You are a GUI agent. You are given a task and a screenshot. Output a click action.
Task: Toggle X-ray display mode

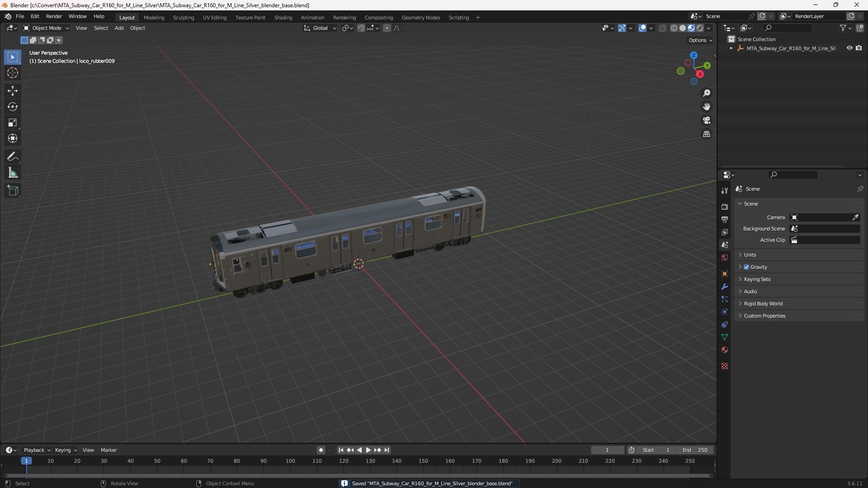coord(663,28)
